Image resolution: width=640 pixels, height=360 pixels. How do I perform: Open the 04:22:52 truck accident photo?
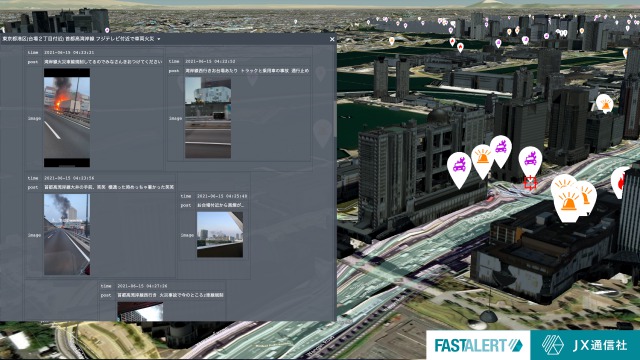208,118
